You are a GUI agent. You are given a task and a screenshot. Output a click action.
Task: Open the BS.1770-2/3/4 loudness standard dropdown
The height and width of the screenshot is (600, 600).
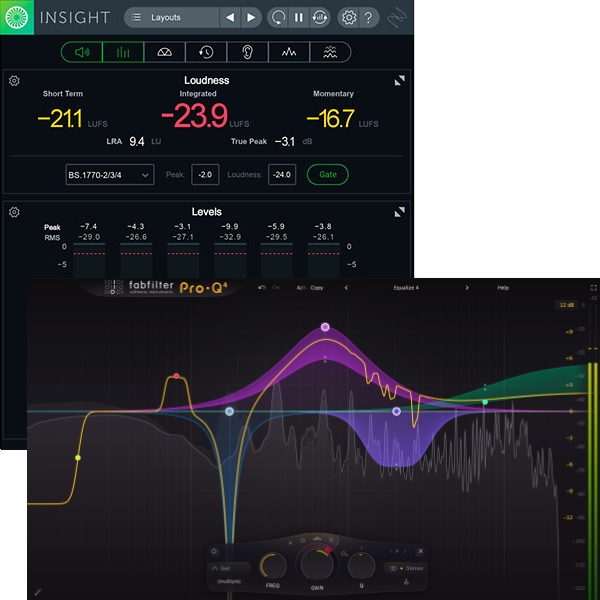[110, 174]
